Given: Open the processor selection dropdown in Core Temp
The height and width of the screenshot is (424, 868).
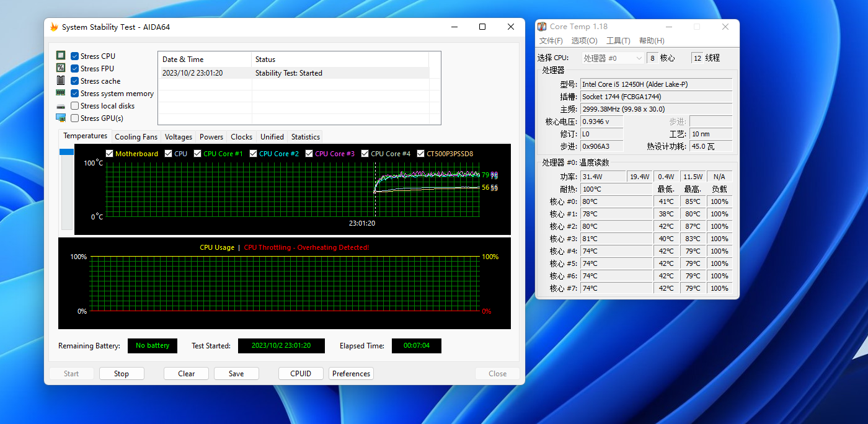Looking at the screenshot, I should point(613,58).
